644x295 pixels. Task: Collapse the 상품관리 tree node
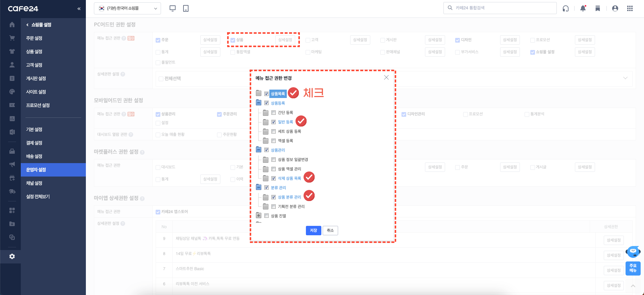click(259, 150)
